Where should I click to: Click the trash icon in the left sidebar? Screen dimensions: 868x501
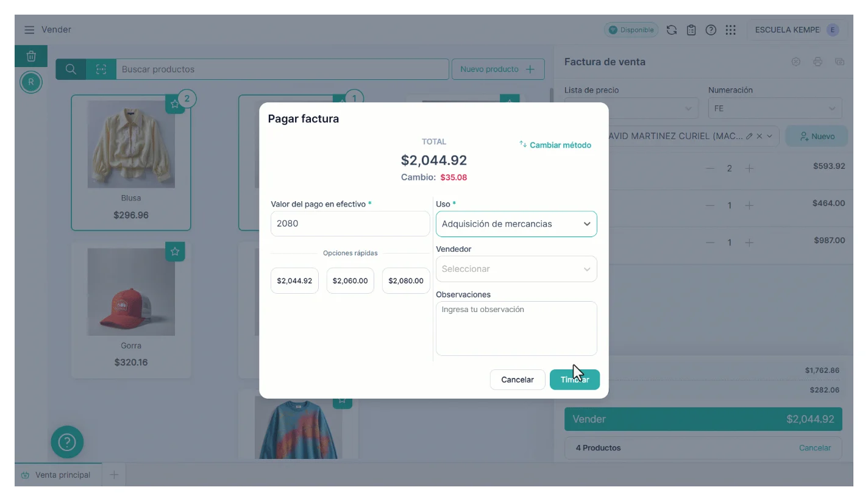click(x=31, y=57)
